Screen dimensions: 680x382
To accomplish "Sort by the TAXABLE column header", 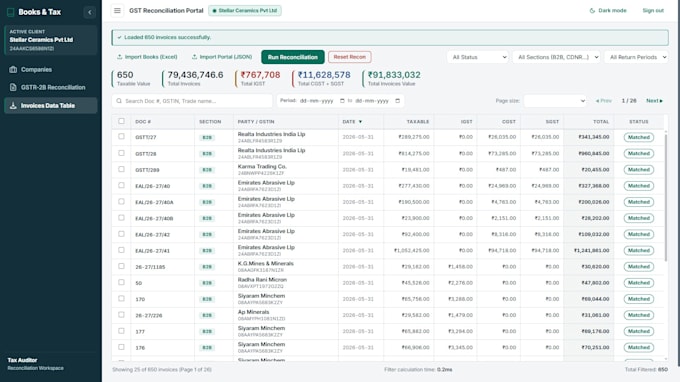I will click(418, 122).
